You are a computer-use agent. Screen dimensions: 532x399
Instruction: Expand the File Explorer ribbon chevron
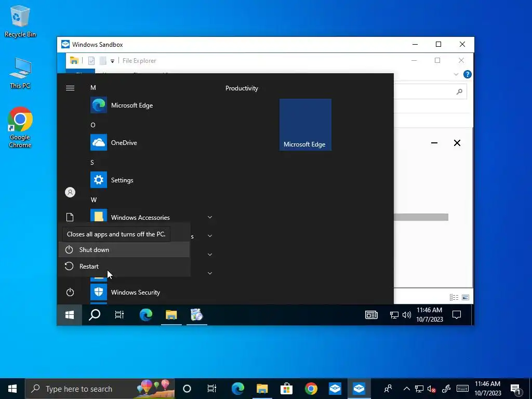click(456, 74)
